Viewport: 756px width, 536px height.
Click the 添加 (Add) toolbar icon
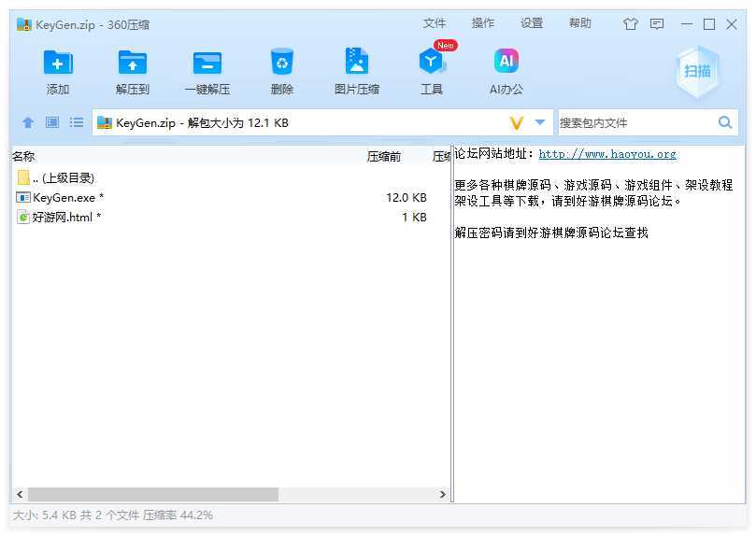pos(58,63)
